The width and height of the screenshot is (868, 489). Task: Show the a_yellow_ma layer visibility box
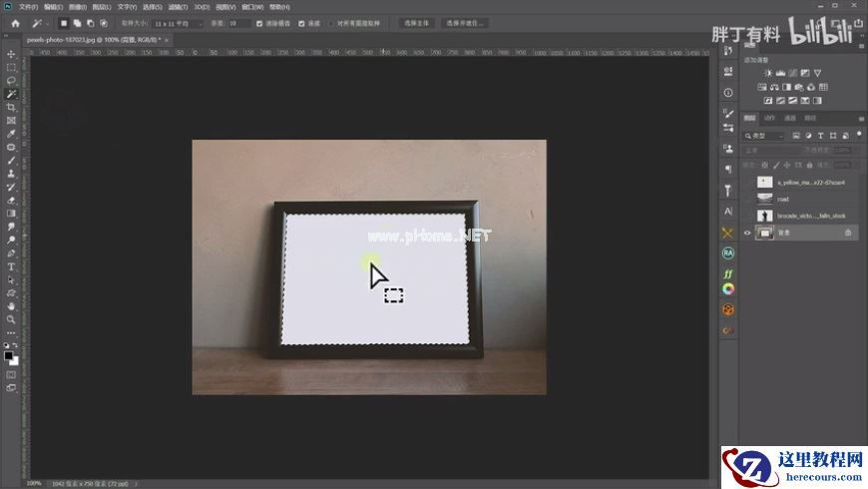pyautogui.click(x=746, y=183)
